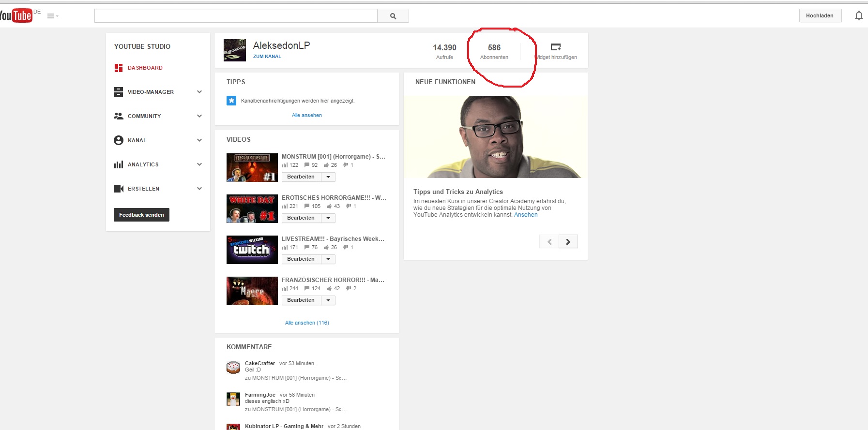The height and width of the screenshot is (430, 868).
Task: Click the YouTube logo
Action: tap(16, 15)
